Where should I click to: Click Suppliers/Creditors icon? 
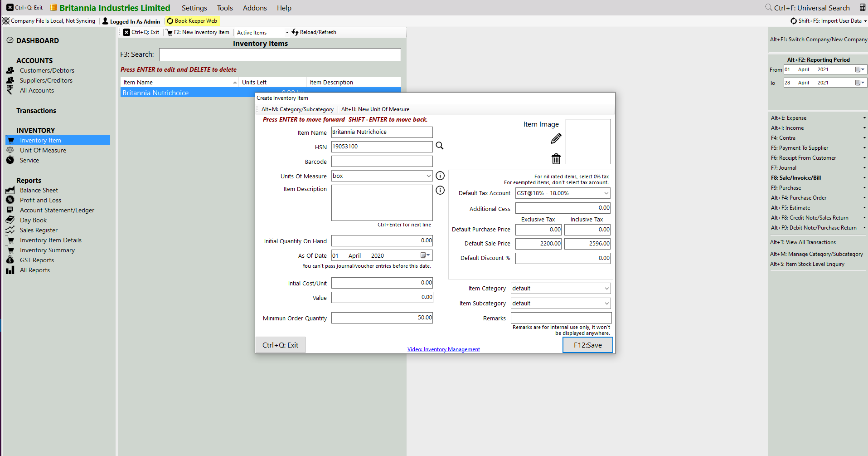[10, 80]
